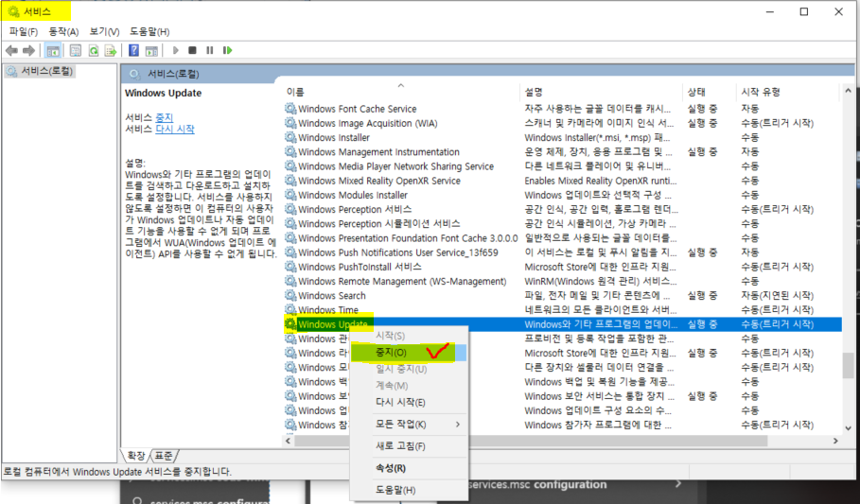The height and width of the screenshot is (504, 860).
Task: Click the vertical scrollbar up arrow
Action: tap(848, 91)
